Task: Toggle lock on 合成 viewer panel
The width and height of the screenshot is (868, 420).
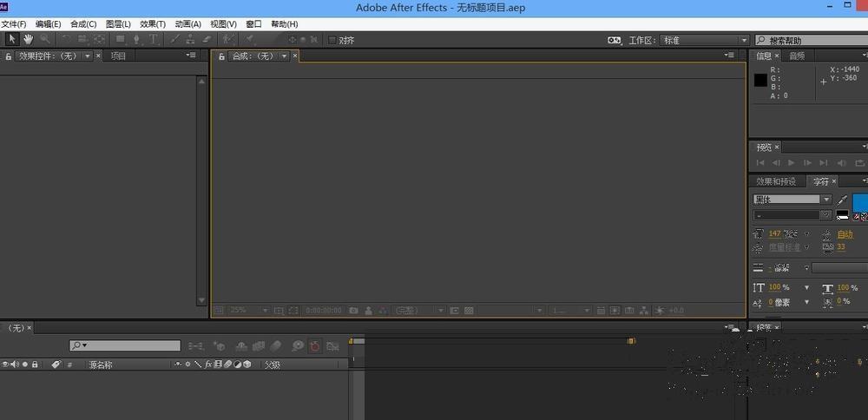Action: pyautogui.click(x=221, y=56)
